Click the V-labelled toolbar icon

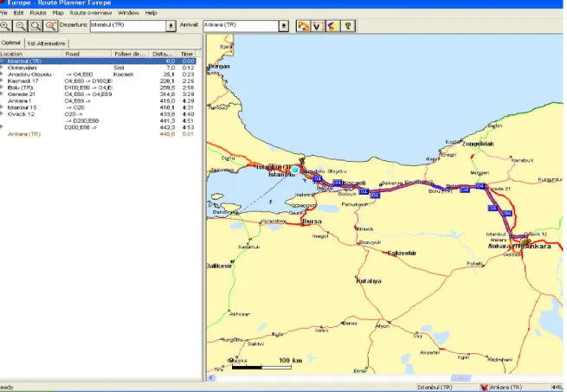coord(318,26)
